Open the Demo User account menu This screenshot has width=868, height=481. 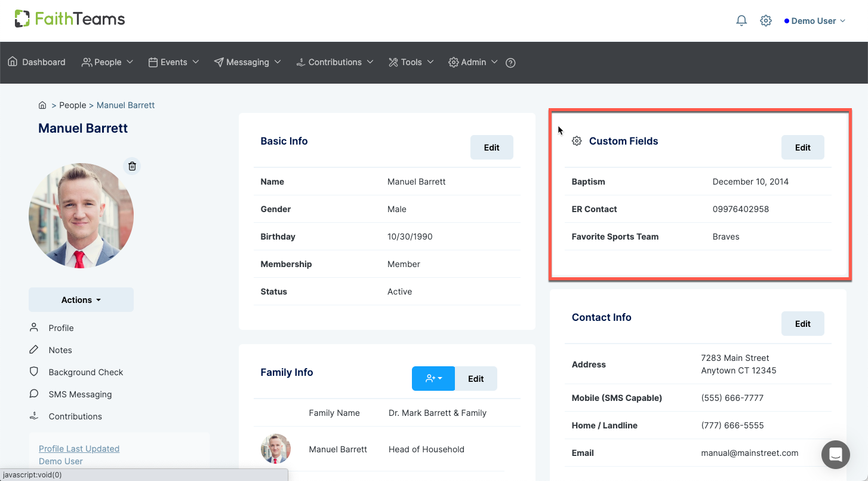pos(814,20)
